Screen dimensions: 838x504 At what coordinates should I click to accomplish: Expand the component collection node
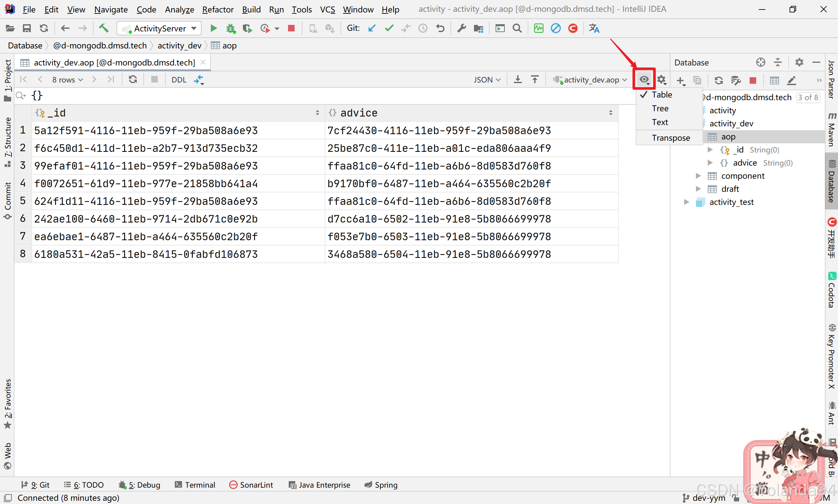[x=699, y=176]
